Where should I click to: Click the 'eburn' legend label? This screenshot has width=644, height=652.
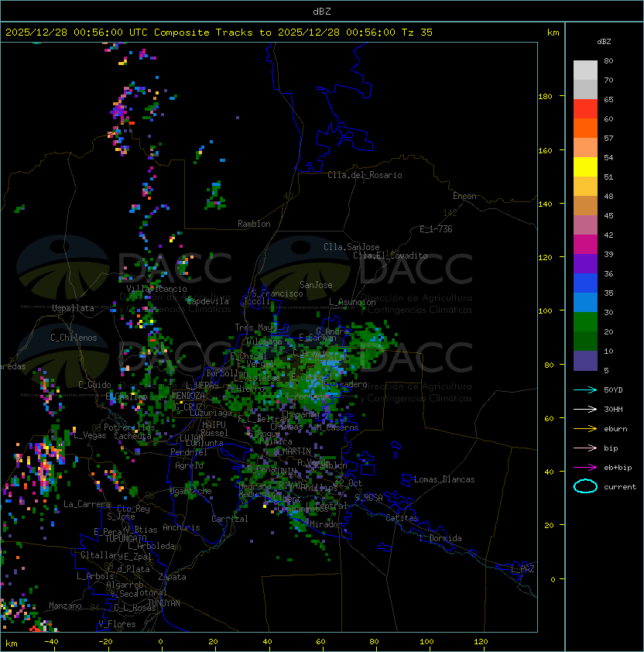coord(615,429)
